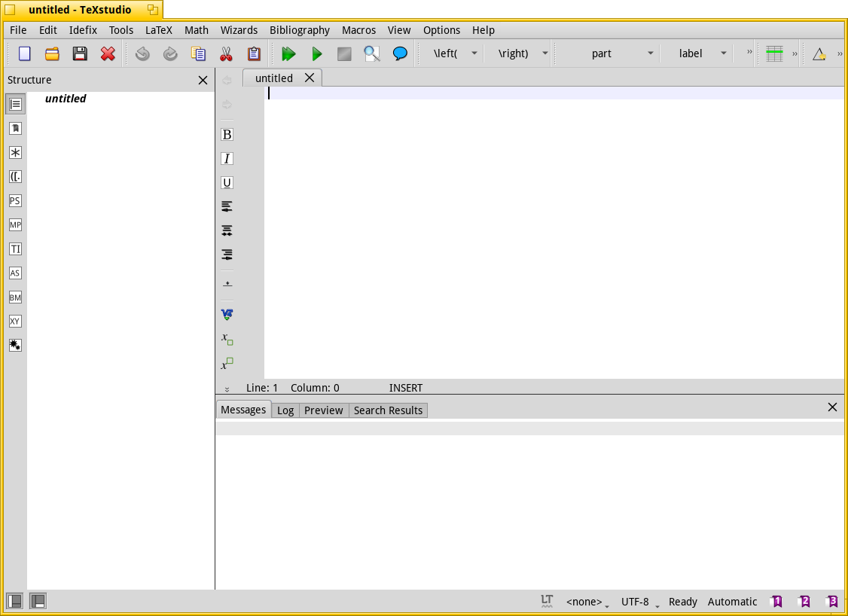This screenshot has height=616, width=848.
Task: Close the messages bottom panel
Action: pos(832,407)
